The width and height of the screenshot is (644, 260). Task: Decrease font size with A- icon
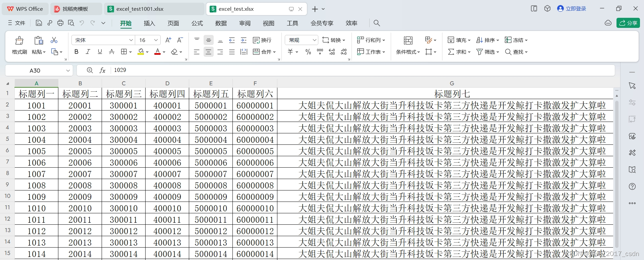[x=180, y=40]
